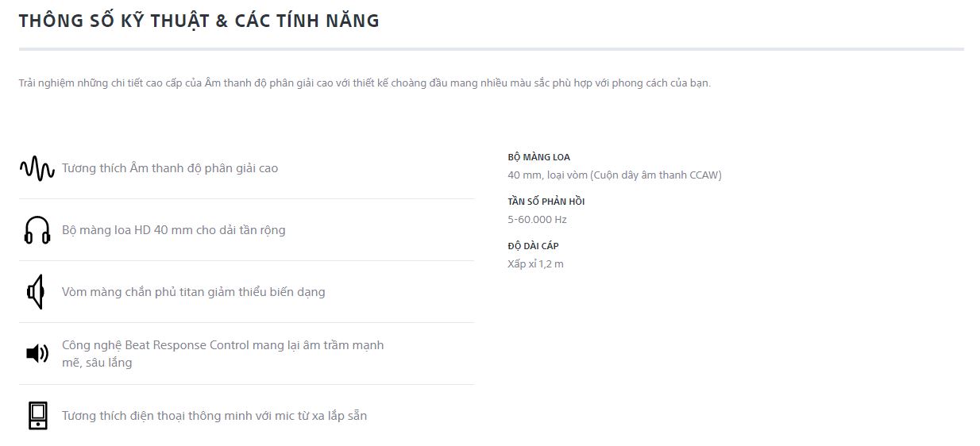This screenshot has height=446, width=980.
Task: Click 'Vòm màng chắn phủ titan' feature text
Action: [193, 292]
